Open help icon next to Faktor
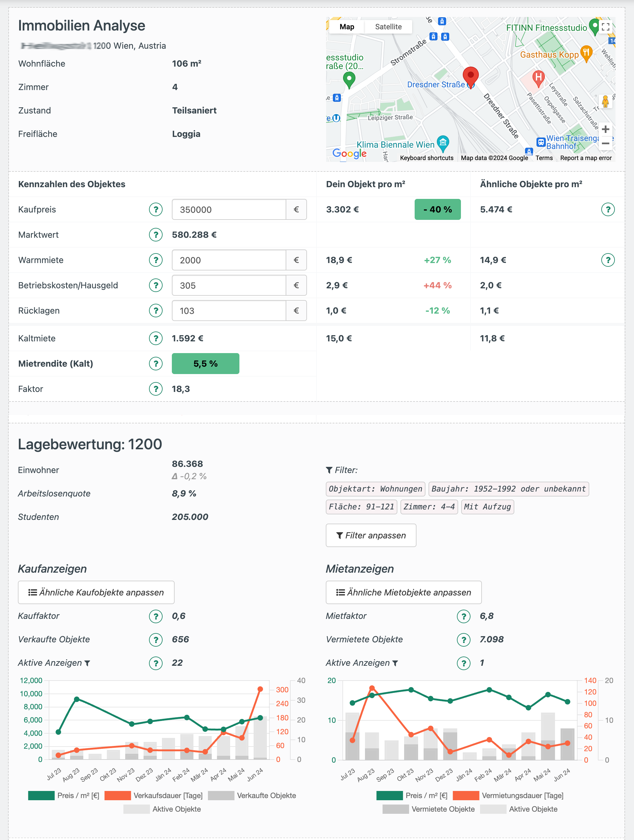This screenshot has width=634, height=840. click(x=156, y=389)
